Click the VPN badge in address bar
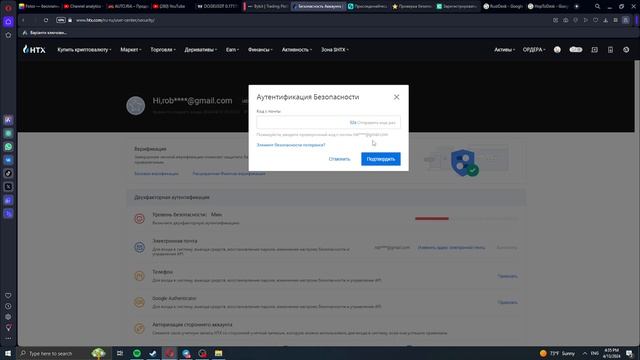The height and width of the screenshot is (360, 640). coord(61,20)
